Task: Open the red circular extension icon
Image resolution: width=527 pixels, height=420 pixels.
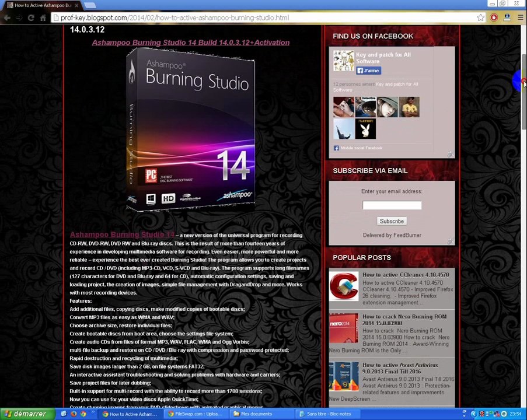Action: coord(494,17)
